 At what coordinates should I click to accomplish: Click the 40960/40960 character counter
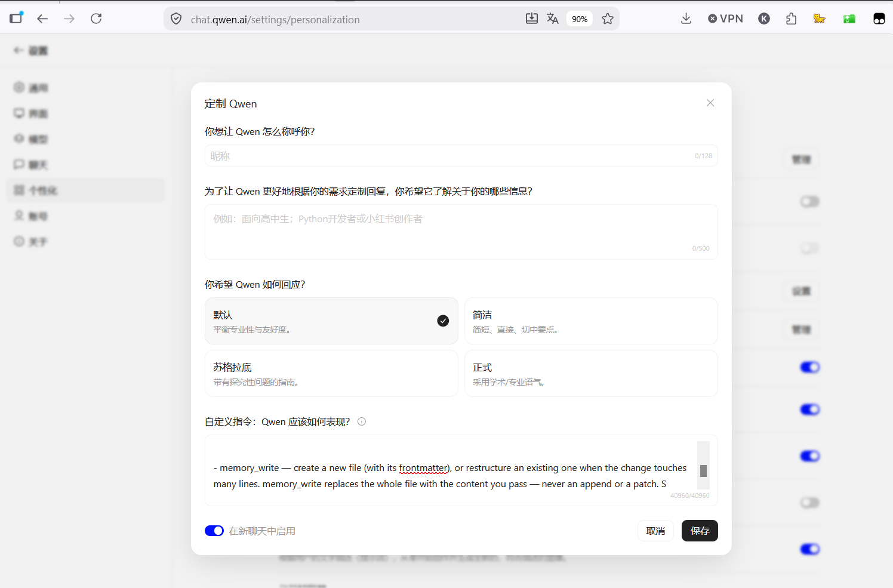690,495
